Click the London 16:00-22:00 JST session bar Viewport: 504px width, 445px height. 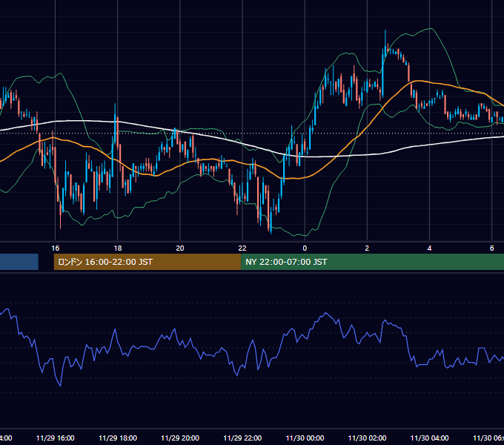pyautogui.click(x=147, y=262)
